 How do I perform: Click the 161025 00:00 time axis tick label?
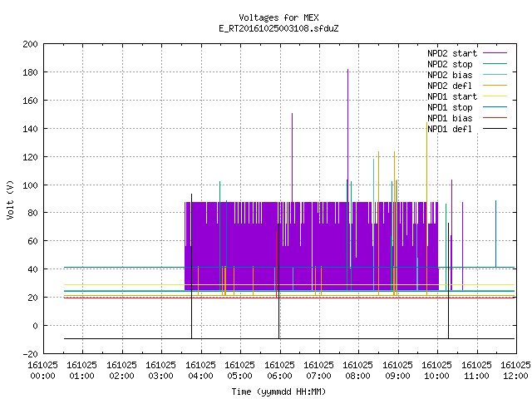click(42, 371)
